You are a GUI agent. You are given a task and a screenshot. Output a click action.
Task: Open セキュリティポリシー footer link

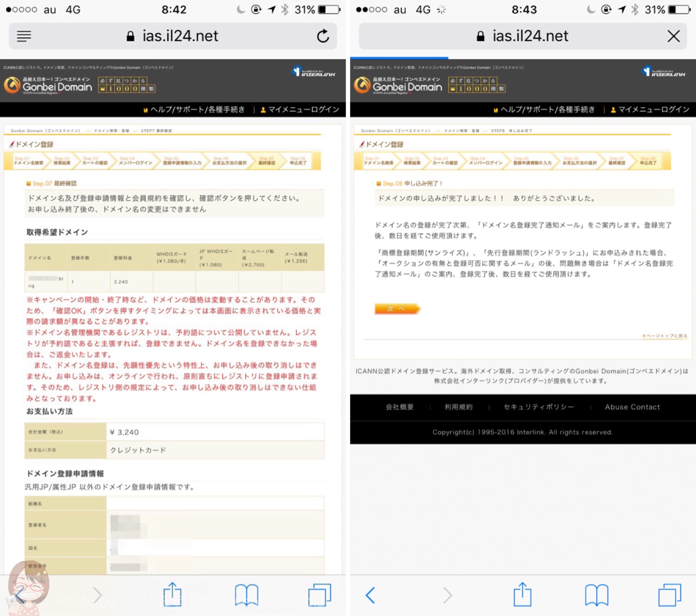click(539, 407)
